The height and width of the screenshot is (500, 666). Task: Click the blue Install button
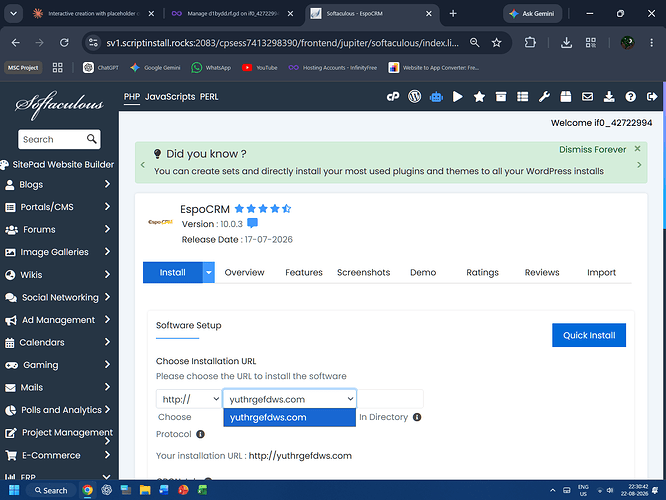[173, 272]
